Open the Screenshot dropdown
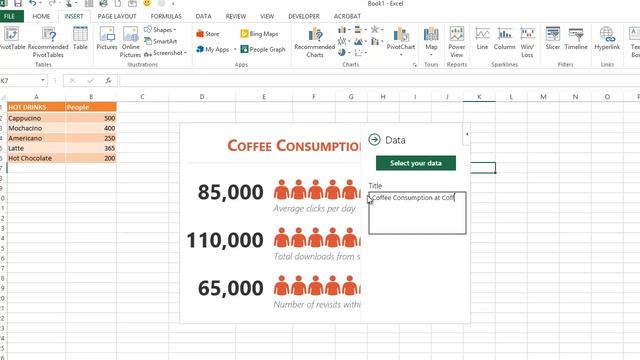Viewport: 640px width, 360px height. pyautogui.click(x=166, y=53)
